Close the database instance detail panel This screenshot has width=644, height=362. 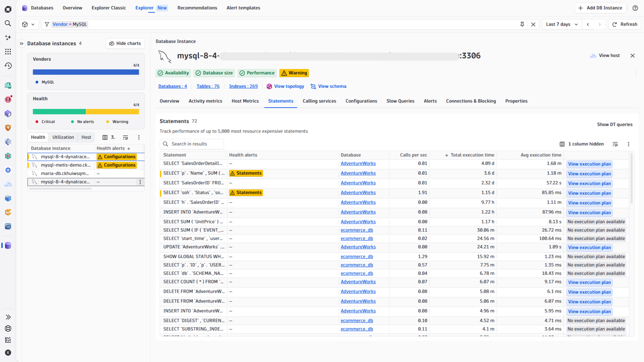[632, 55]
